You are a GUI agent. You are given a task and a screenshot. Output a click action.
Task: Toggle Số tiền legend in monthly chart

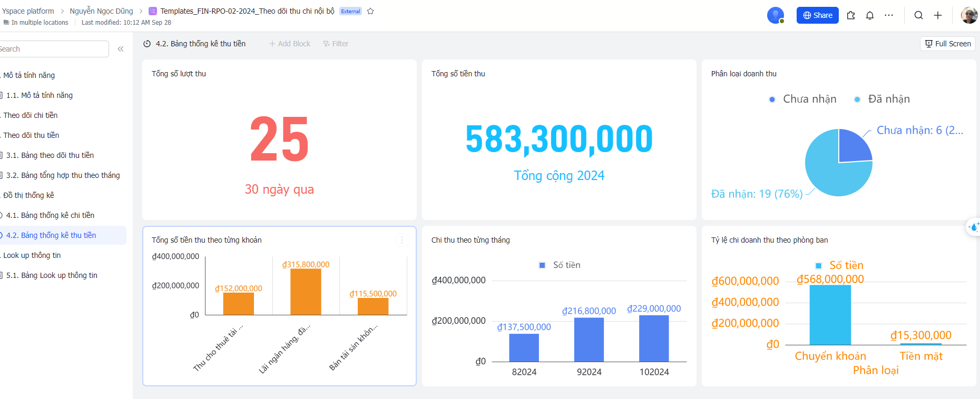click(x=560, y=265)
